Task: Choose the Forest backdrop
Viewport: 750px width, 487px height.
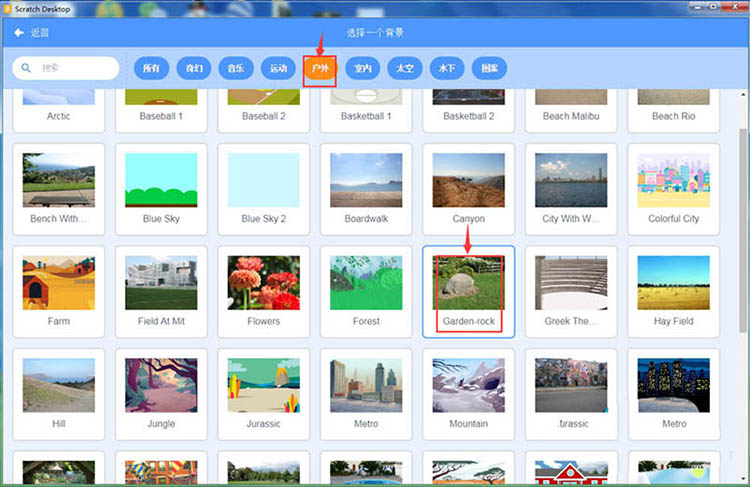Action: (366, 292)
